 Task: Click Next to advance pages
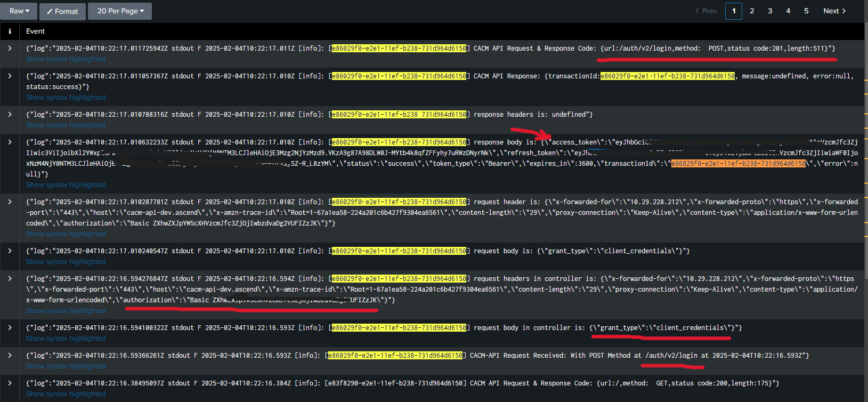[834, 11]
